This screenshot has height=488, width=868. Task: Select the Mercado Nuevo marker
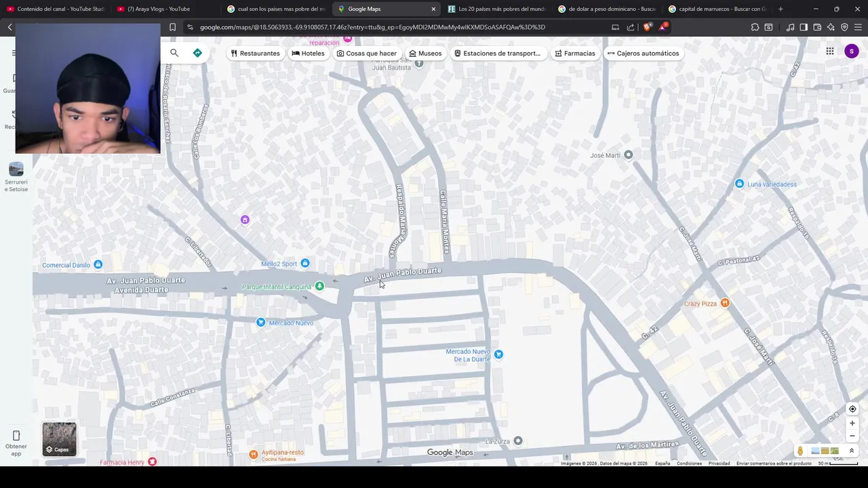[x=261, y=323]
